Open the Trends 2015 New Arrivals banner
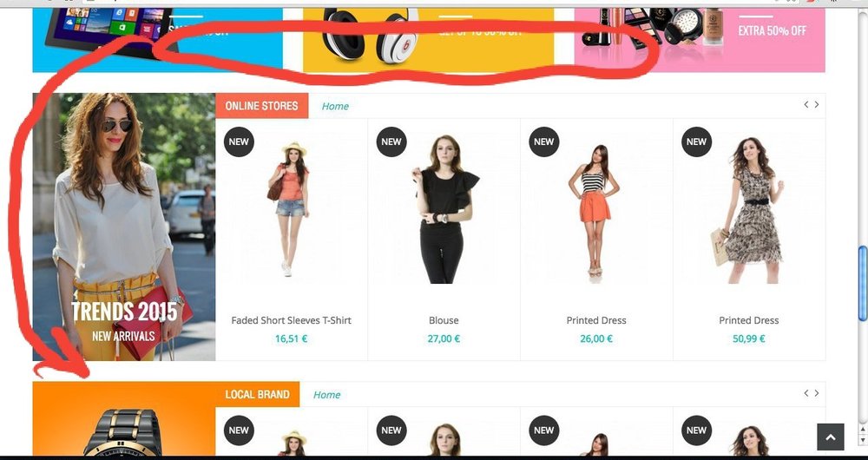This screenshot has height=460, width=868. tap(124, 227)
